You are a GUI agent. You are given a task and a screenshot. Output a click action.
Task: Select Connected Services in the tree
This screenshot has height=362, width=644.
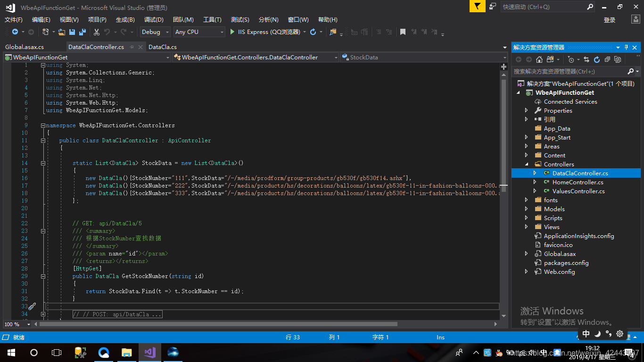(x=570, y=102)
